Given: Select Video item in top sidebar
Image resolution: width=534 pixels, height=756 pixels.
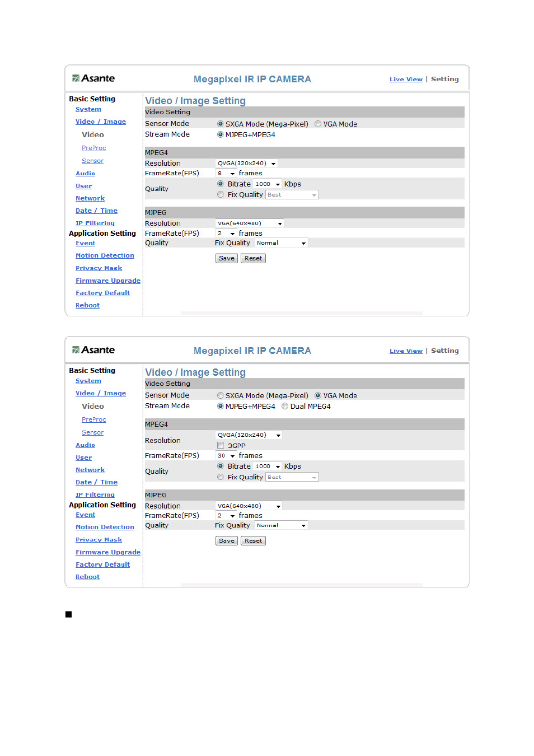Looking at the screenshot, I should click(93, 134).
